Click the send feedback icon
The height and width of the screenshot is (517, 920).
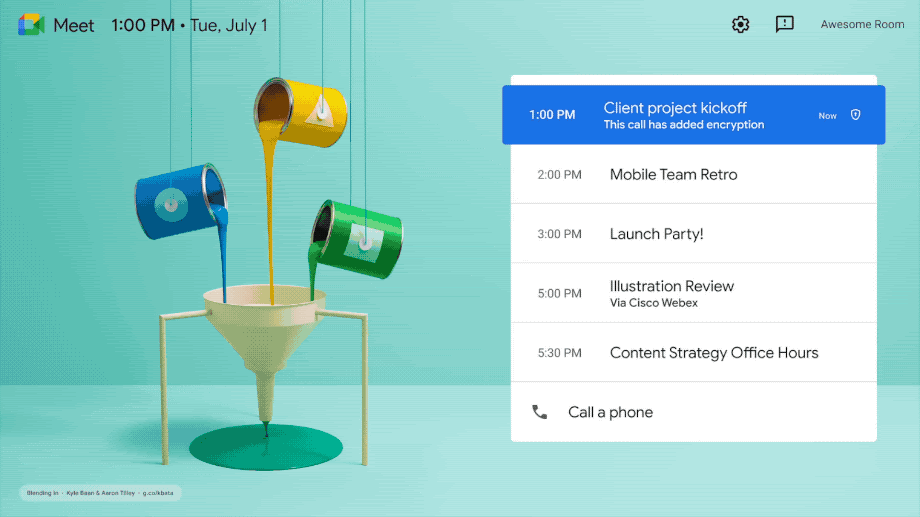(784, 24)
